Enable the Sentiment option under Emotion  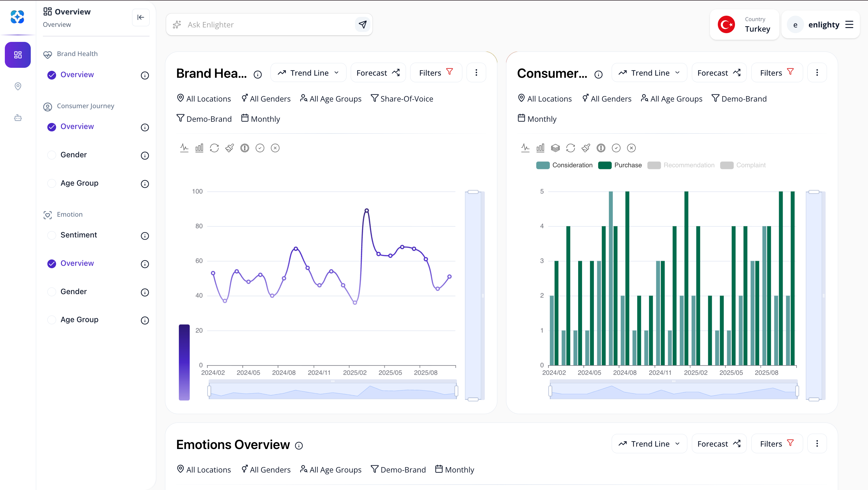pyautogui.click(x=52, y=235)
